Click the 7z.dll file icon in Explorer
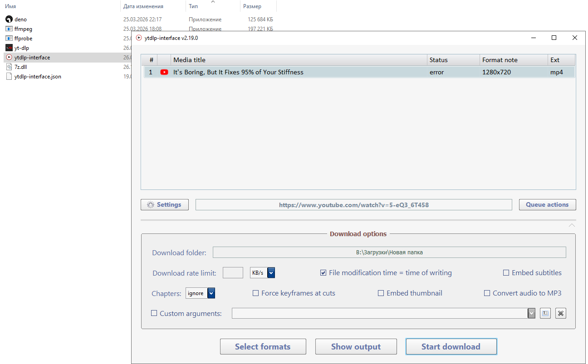The image size is (588, 364). (x=9, y=67)
